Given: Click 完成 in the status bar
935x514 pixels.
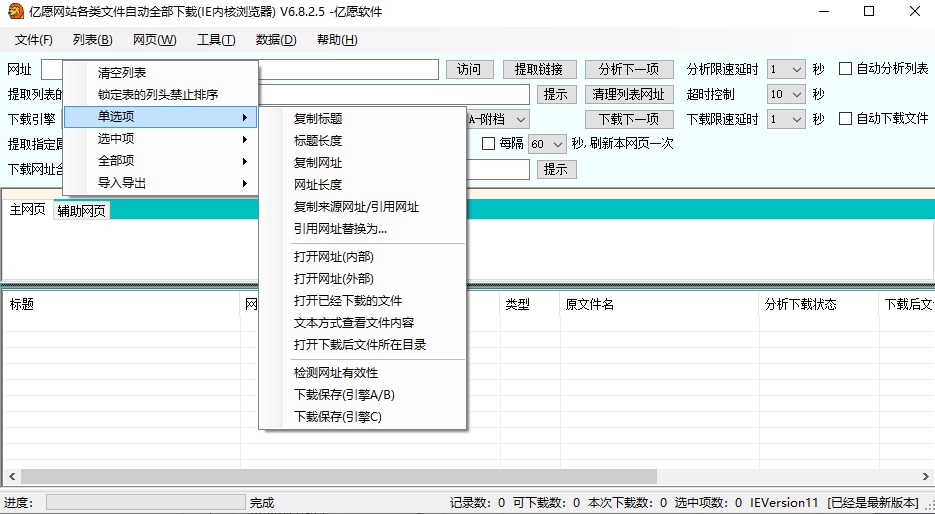Looking at the screenshot, I should coord(262,503).
